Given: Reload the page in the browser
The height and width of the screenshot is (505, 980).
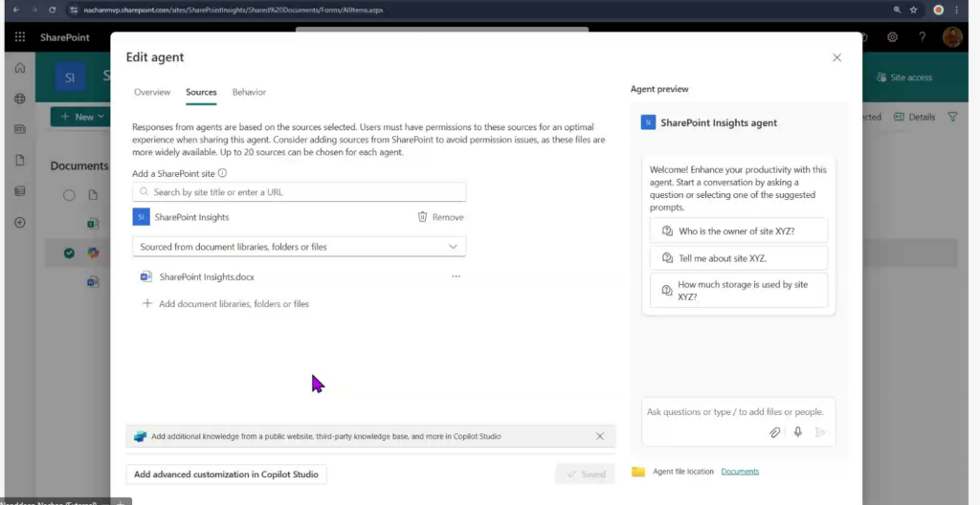Looking at the screenshot, I should coord(52,10).
